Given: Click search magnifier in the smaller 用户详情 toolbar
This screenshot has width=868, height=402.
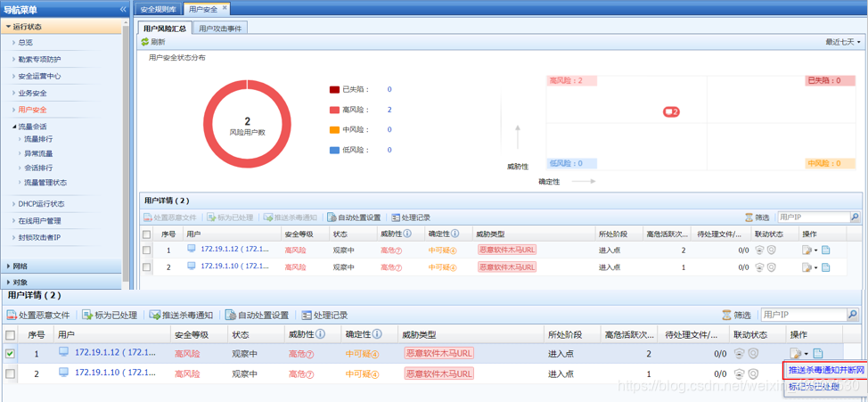Looking at the screenshot, I should coord(856,217).
